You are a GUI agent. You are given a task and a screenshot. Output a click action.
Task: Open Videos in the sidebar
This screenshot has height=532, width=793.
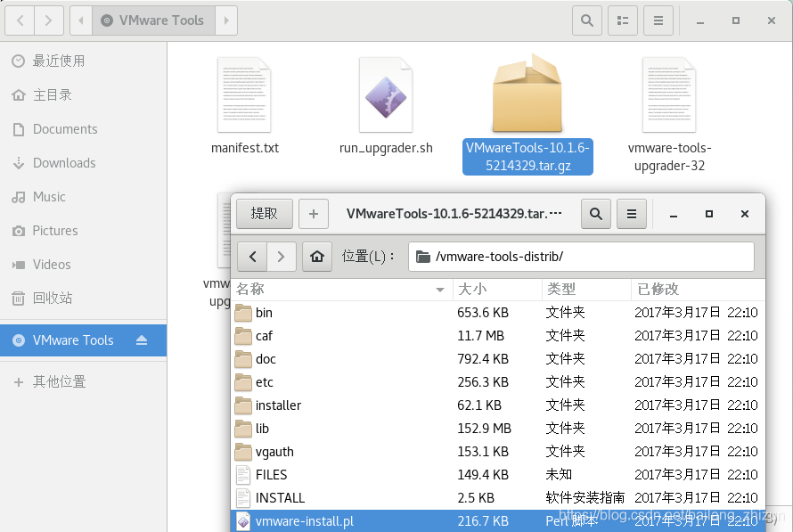pyautogui.click(x=84, y=265)
